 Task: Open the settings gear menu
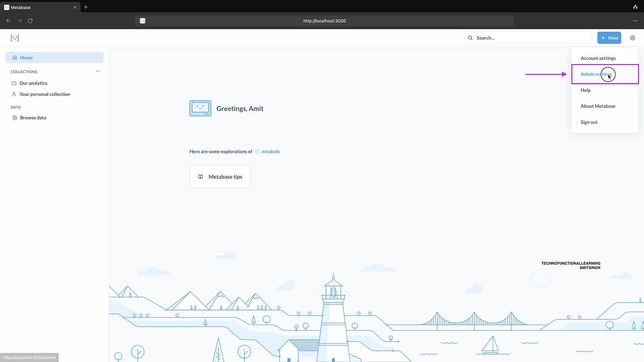click(x=632, y=38)
